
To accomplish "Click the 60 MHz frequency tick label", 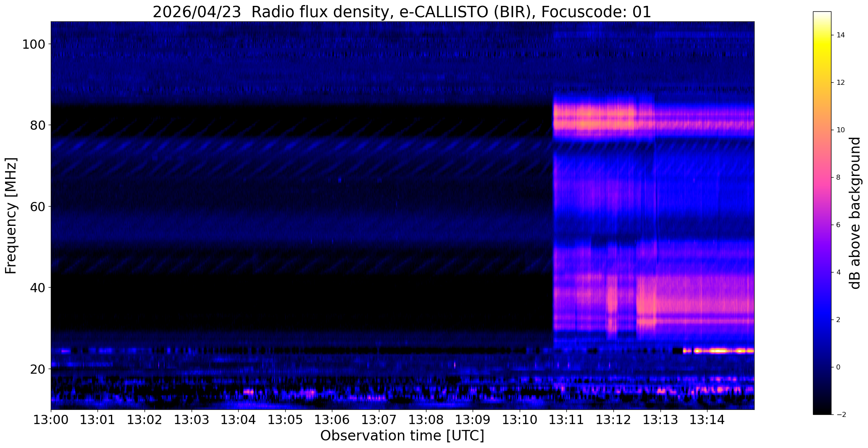I will point(37,206).
